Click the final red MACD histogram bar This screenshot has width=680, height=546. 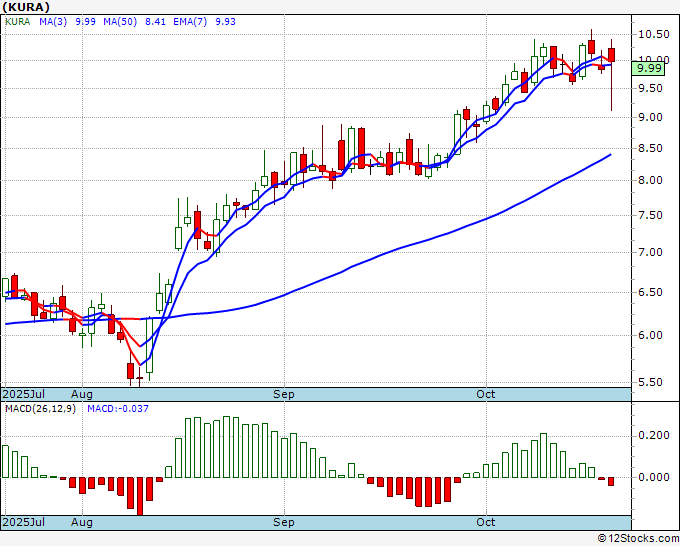611,481
